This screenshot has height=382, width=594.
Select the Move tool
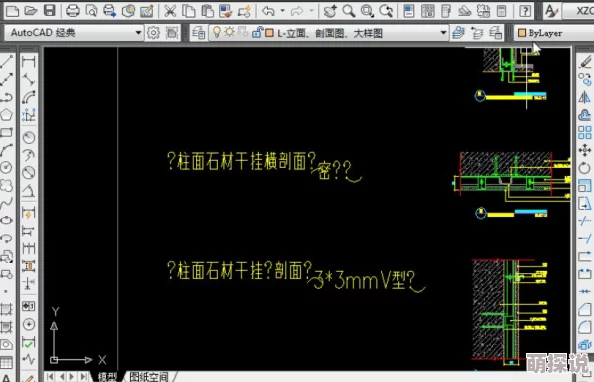click(x=585, y=150)
